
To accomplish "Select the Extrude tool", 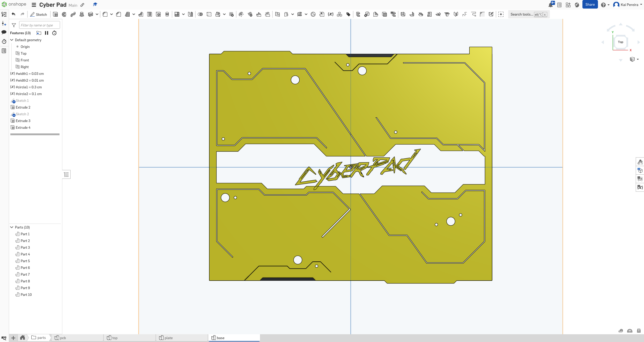I will tap(55, 14).
